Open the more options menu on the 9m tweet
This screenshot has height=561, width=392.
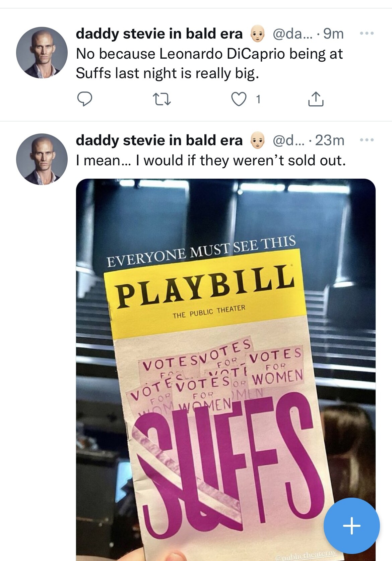[367, 34]
